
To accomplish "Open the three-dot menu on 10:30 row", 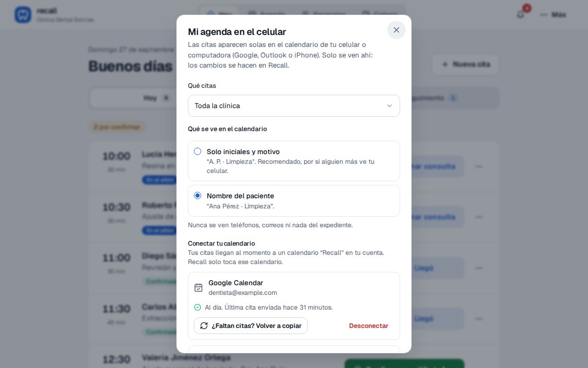I will click(x=479, y=217).
